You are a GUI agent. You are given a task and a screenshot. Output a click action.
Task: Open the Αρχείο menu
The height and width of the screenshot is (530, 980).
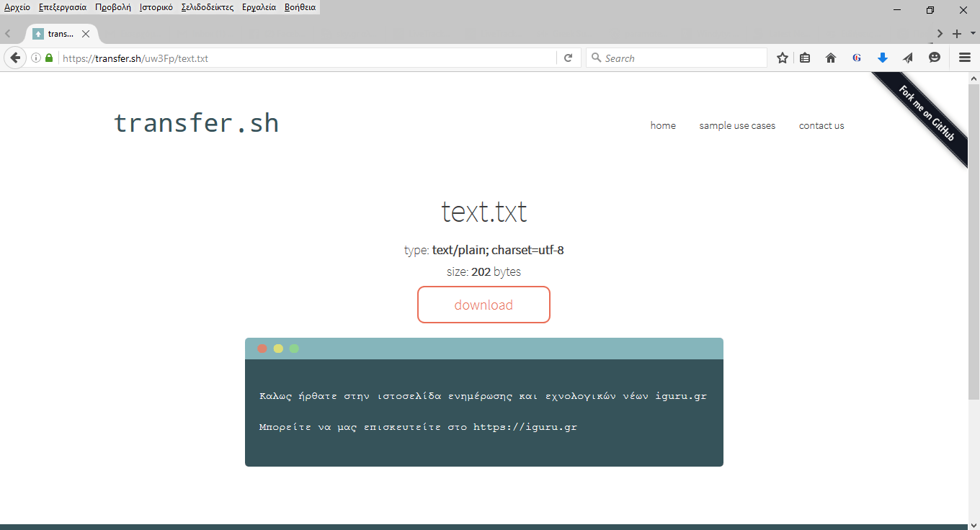pos(17,7)
